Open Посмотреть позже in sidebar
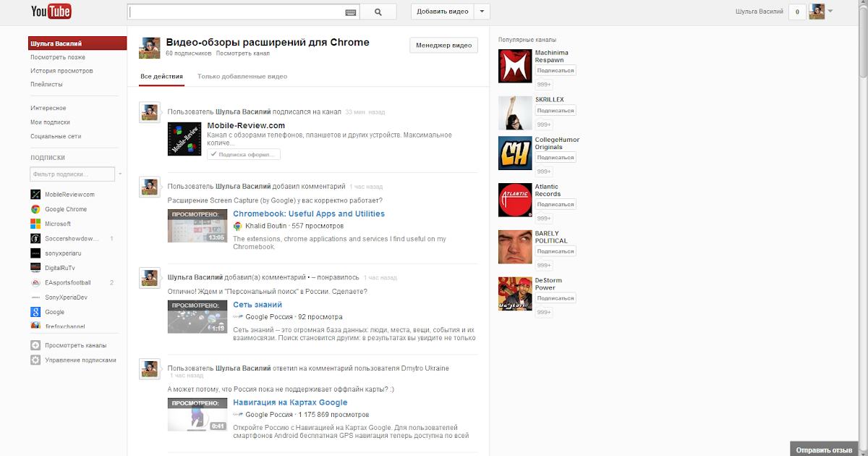This screenshot has height=456, width=868. pos(57,57)
